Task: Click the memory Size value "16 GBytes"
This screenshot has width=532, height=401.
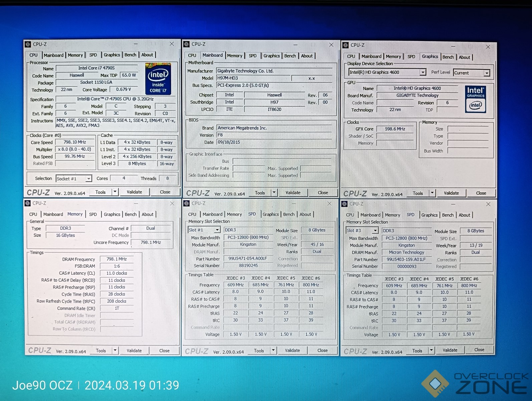Action: tap(65, 236)
